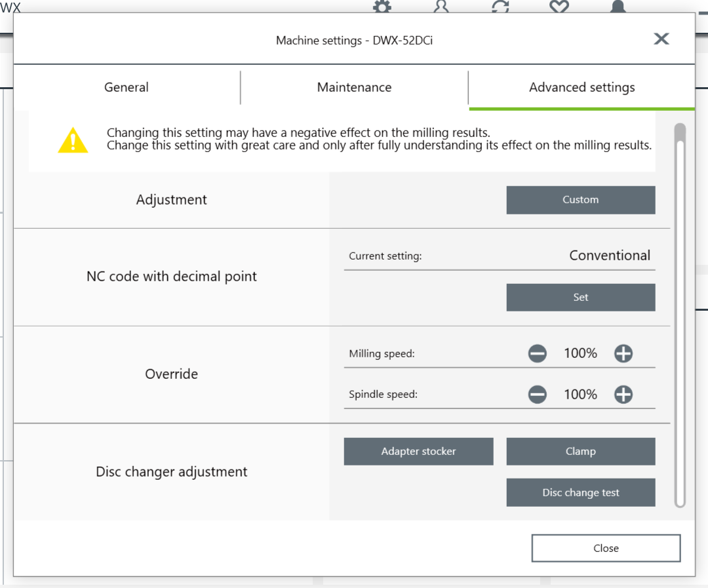Open the Custom adjustment button

coord(581,200)
